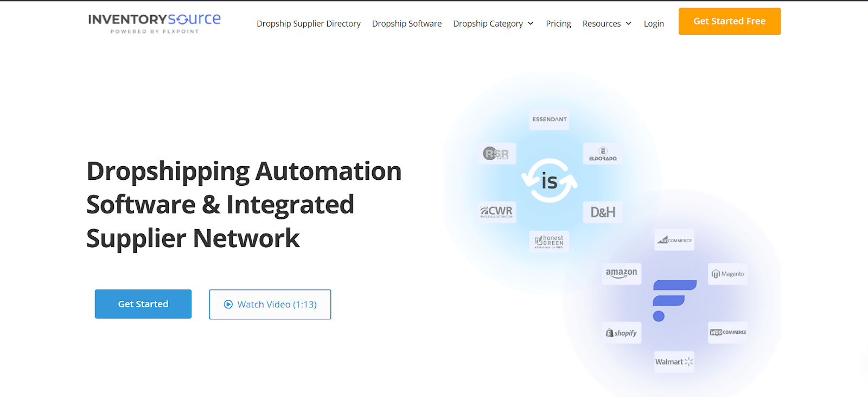Select the Magento integration logo

pyautogui.click(x=727, y=274)
